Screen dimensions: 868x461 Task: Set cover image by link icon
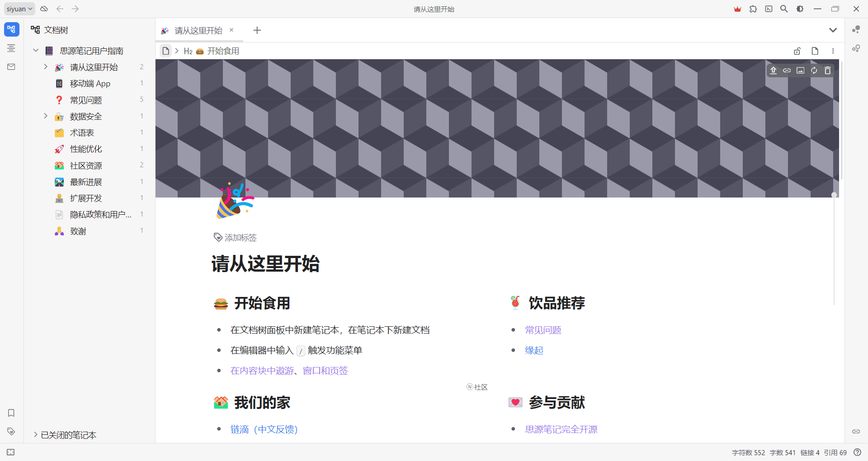787,71
